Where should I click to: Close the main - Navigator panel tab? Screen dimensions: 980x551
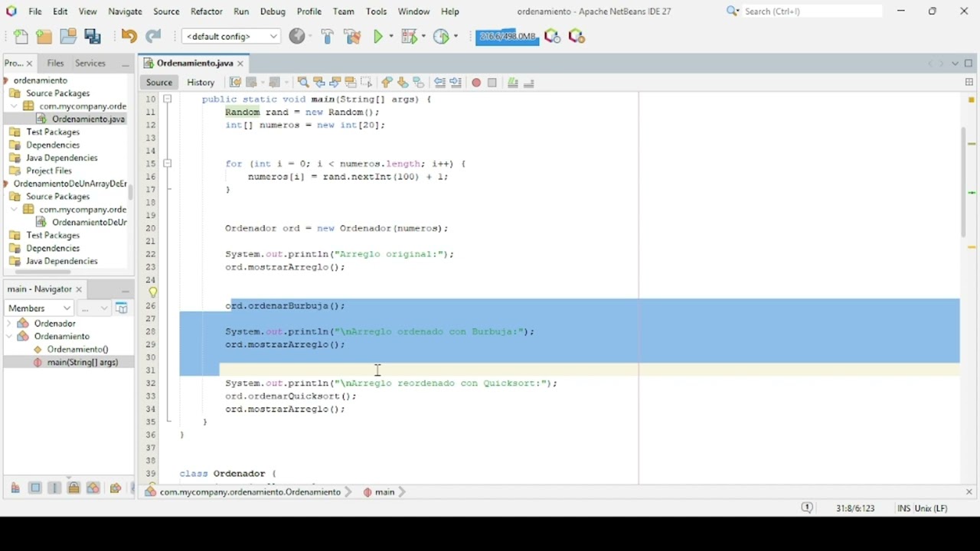click(x=79, y=289)
